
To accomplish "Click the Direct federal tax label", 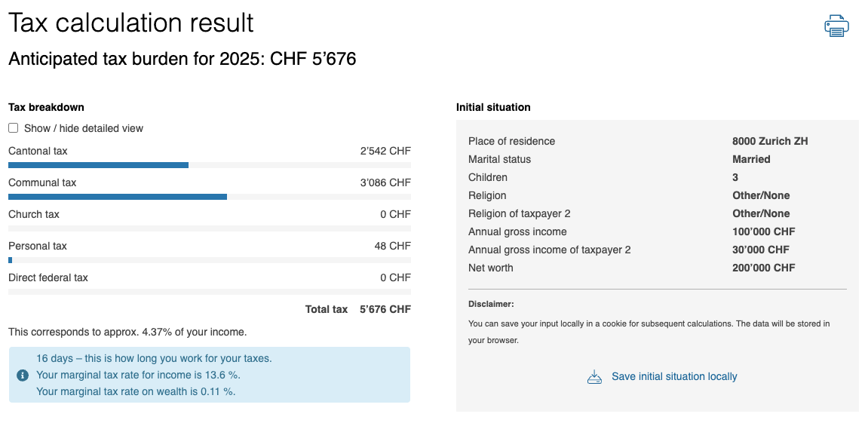I will pyautogui.click(x=48, y=277).
